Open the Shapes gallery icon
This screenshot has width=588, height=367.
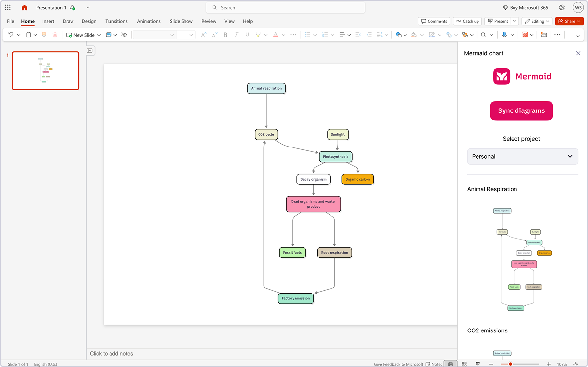[398, 35]
